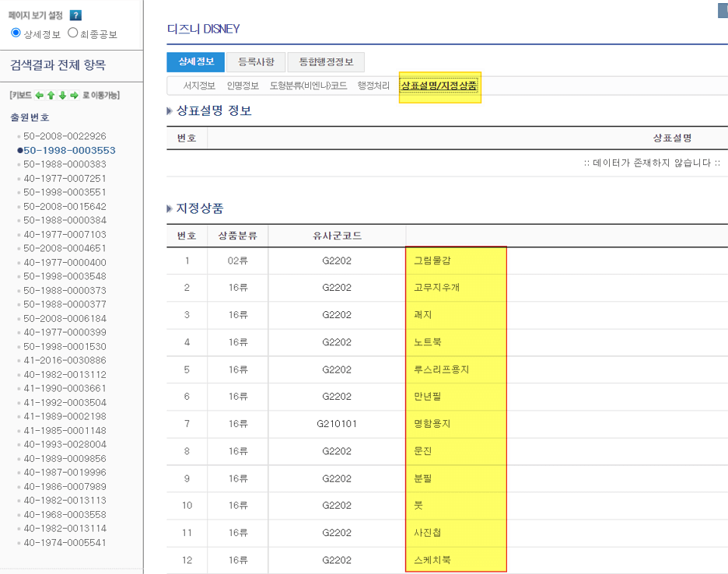This screenshot has width=728, height=574.
Task: Open application number 40-1986-0007989
Action: [65, 487]
